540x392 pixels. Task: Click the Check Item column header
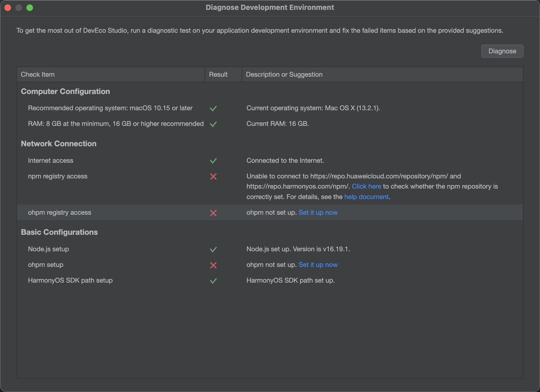pos(111,74)
